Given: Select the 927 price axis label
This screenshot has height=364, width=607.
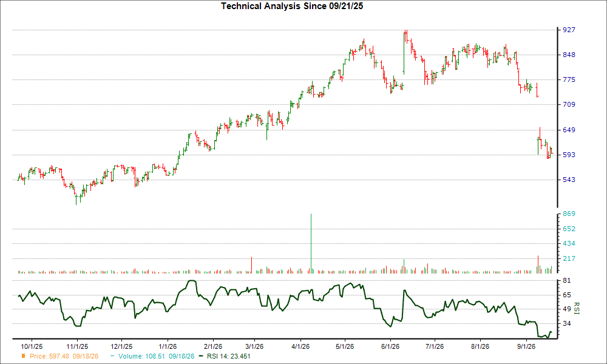Looking at the screenshot, I should pyautogui.click(x=569, y=30).
